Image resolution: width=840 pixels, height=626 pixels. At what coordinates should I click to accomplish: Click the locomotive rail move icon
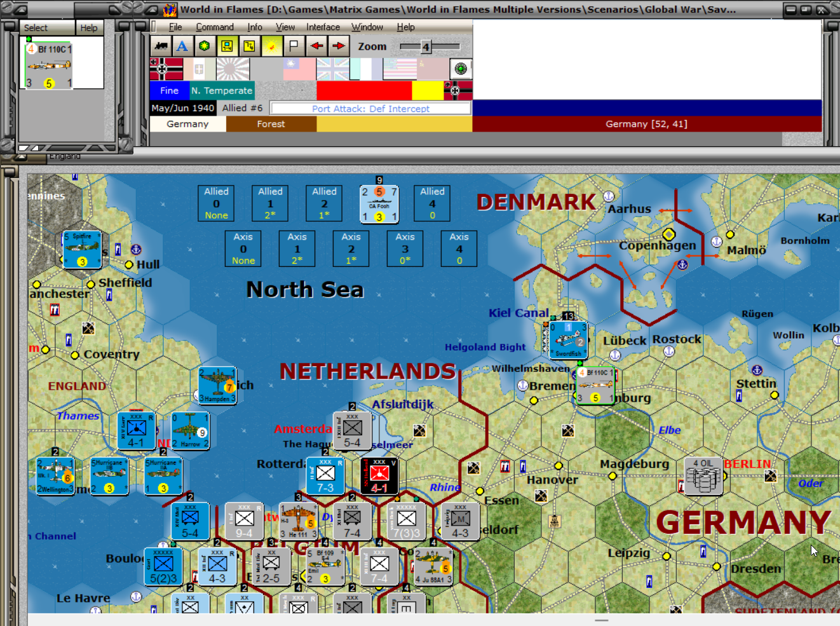(x=161, y=46)
